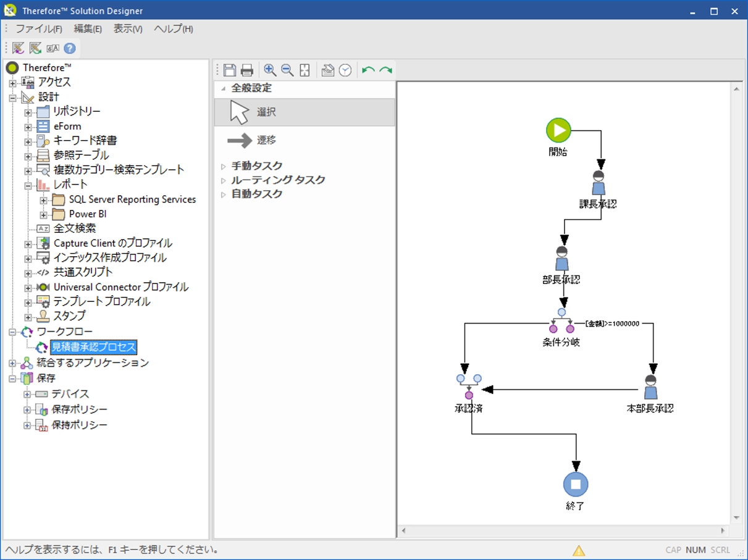Collapse the 設計 tree node
Image resolution: width=748 pixels, height=560 pixels.
(12, 98)
